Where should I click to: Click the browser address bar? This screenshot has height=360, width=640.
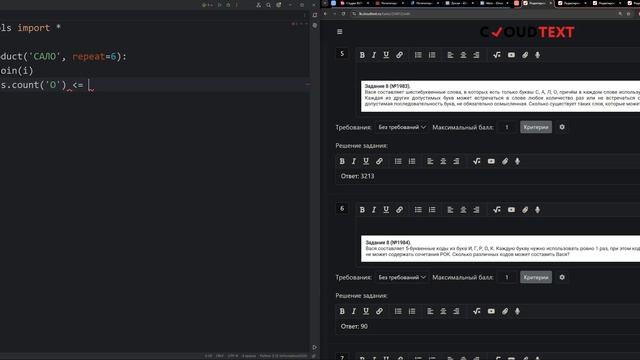click(x=482, y=14)
